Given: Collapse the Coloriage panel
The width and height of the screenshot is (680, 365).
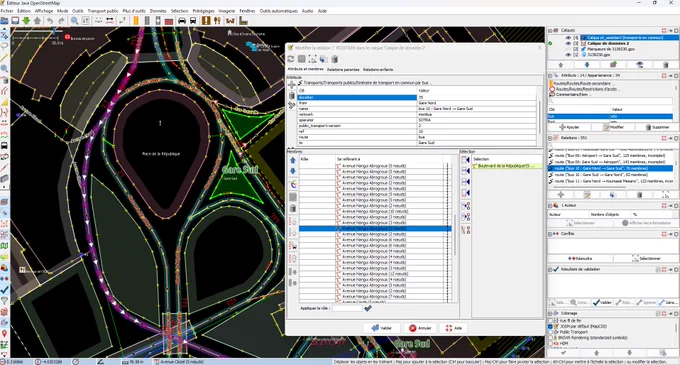Looking at the screenshot, I should 550,313.
